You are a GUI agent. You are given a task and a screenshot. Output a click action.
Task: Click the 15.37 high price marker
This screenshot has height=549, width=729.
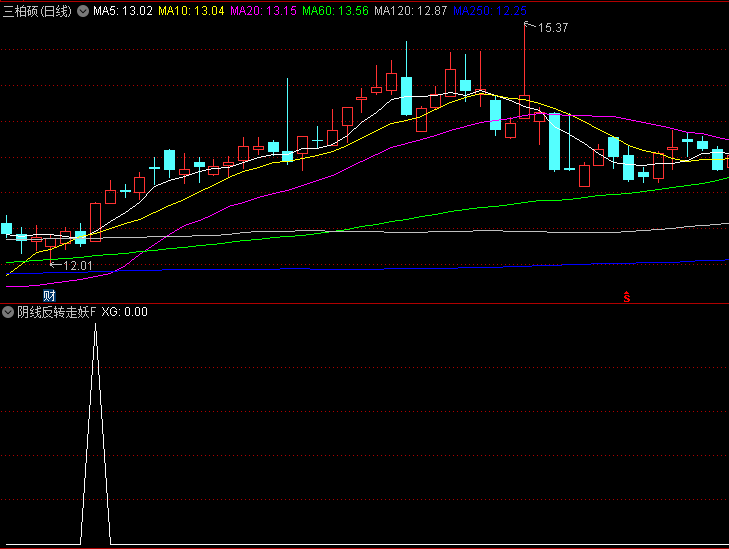tap(552, 28)
